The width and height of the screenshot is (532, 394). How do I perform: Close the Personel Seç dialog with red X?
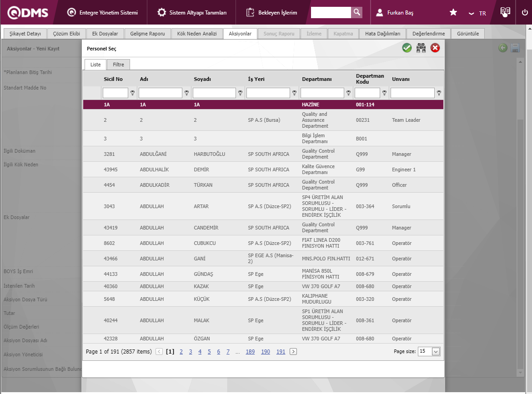click(435, 48)
